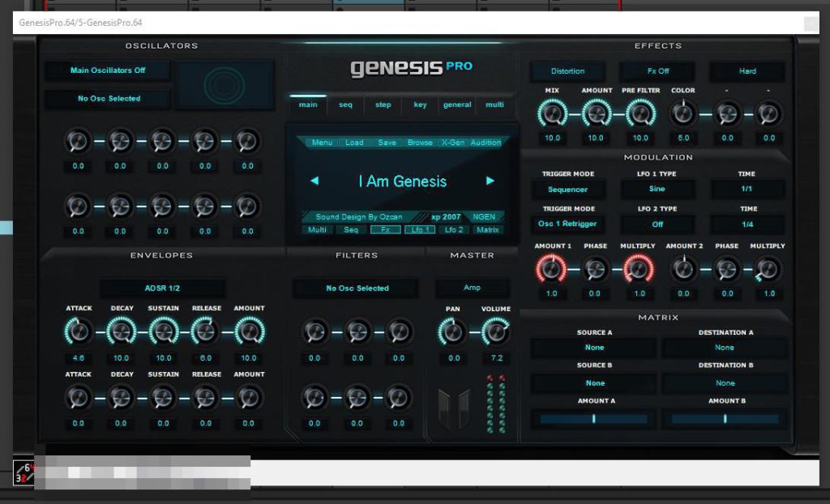Adjust first envelope DECAY knob
The image size is (830, 504).
tap(122, 332)
